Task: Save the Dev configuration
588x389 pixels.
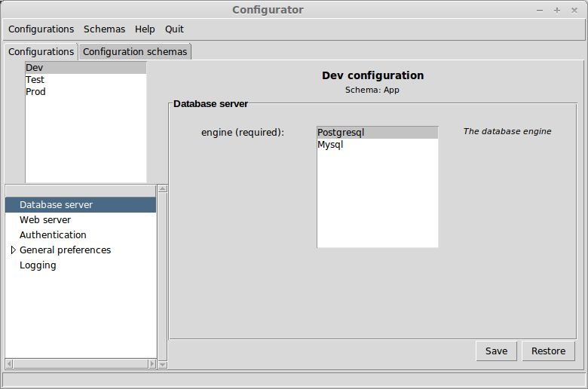Action: 497,351
